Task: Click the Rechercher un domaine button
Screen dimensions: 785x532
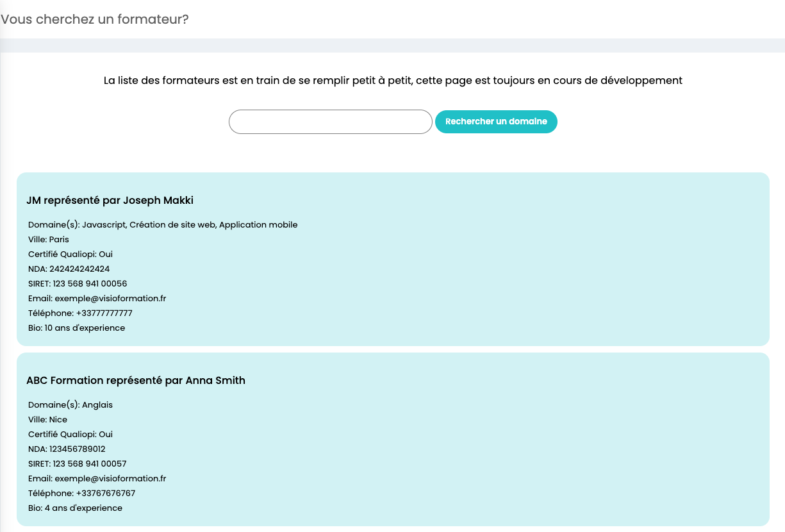Action: 496,122
